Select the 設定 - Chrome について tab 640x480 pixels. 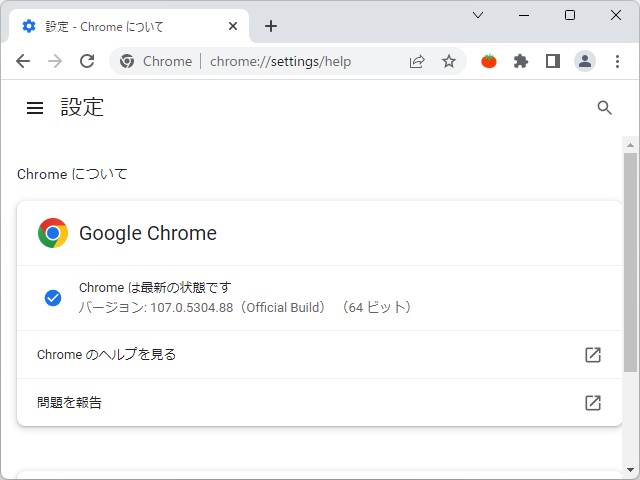coord(129,27)
